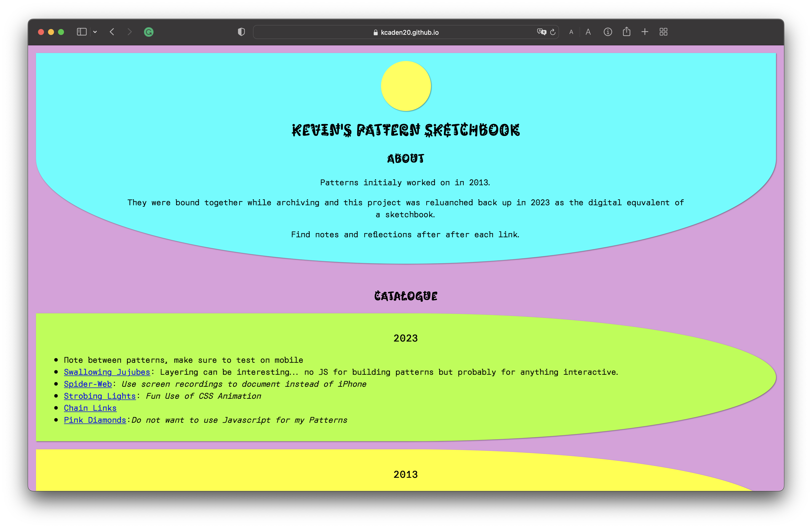The image size is (812, 528).
Task: Click 'Use screen recordings to document' note
Action: 244,384
